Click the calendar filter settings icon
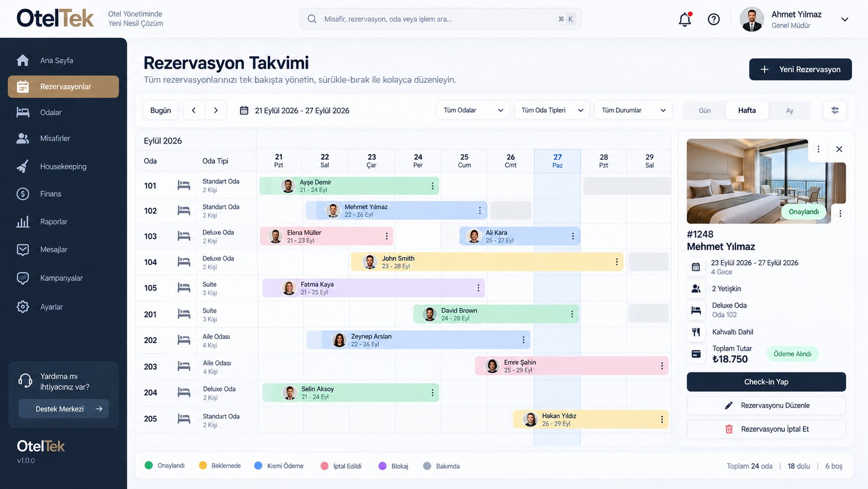 click(835, 110)
